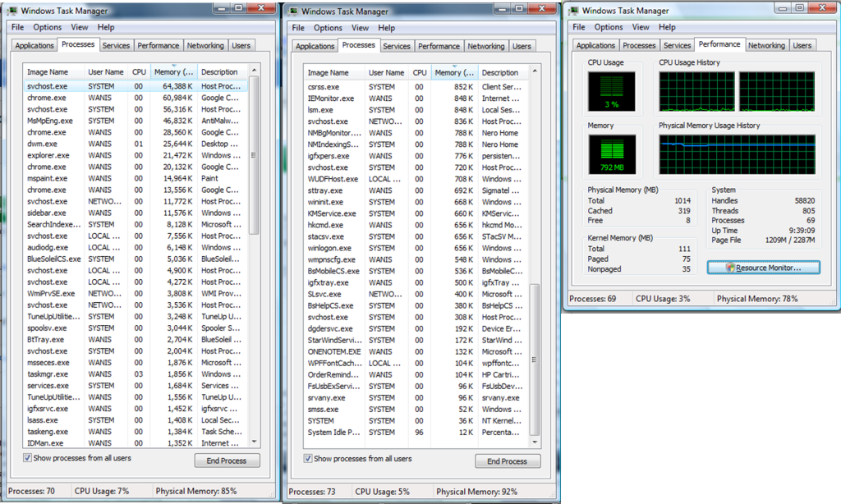Viewport: 841px width, 504px height.
Task: Sort by User Name column in the middle window
Action: click(386, 72)
